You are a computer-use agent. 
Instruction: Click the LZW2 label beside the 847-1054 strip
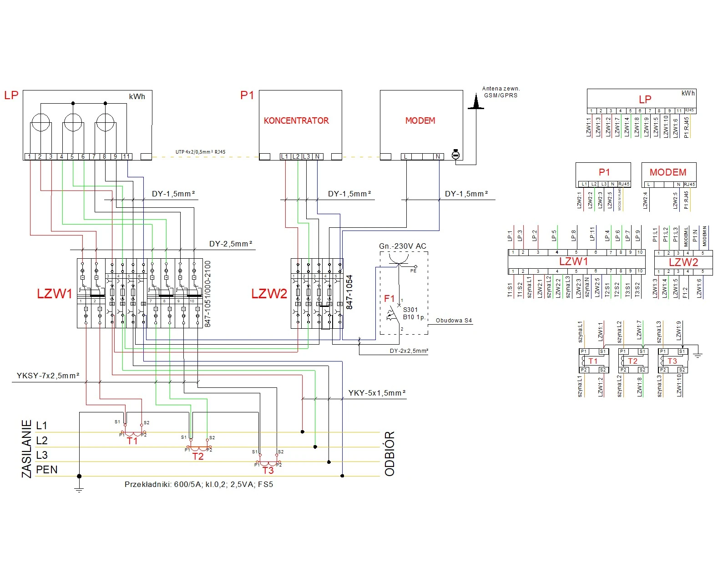pos(269,294)
